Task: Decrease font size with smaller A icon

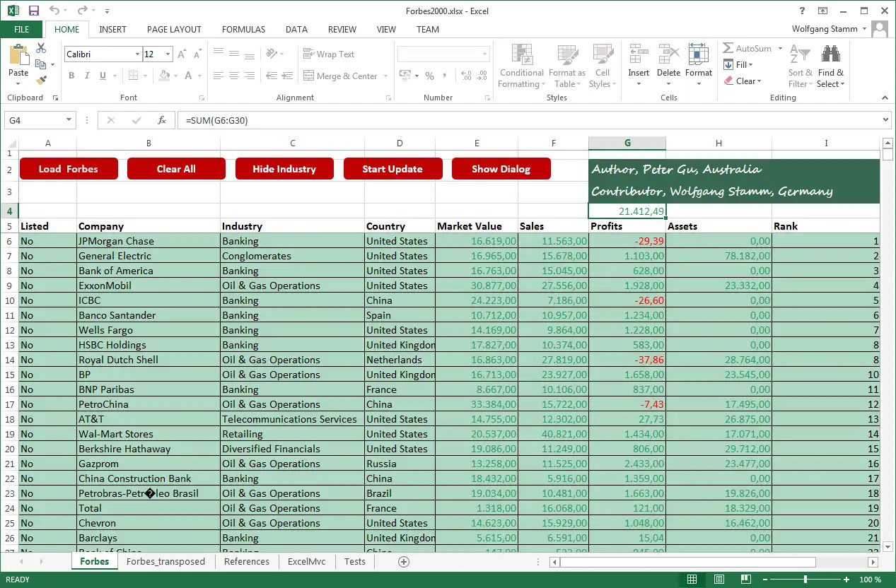Action: [197, 54]
